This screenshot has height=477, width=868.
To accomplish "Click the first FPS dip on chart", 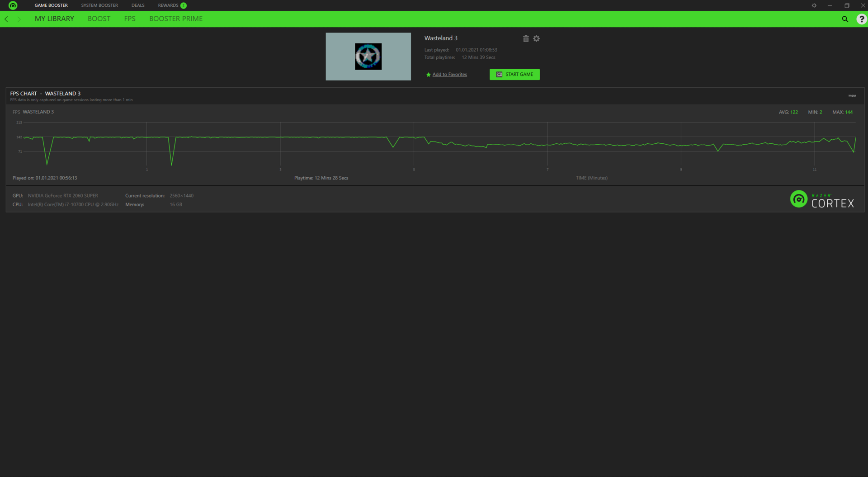I will pos(47,163).
